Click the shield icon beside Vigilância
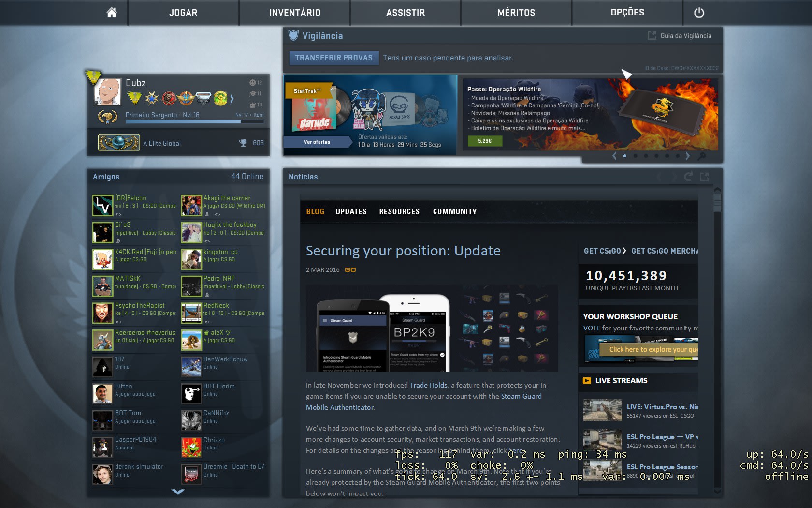The height and width of the screenshot is (508, 812). click(293, 35)
